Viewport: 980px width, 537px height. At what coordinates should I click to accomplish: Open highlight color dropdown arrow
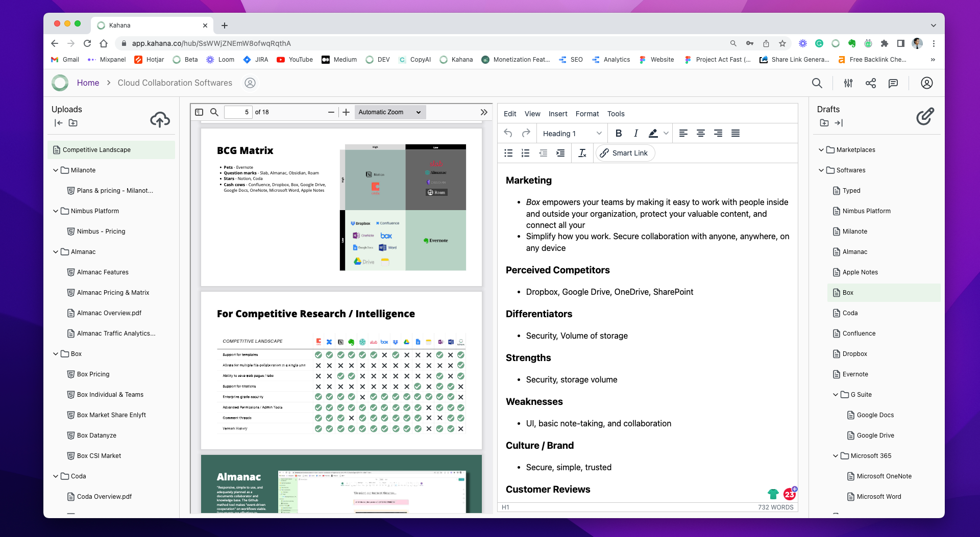tap(666, 133)
